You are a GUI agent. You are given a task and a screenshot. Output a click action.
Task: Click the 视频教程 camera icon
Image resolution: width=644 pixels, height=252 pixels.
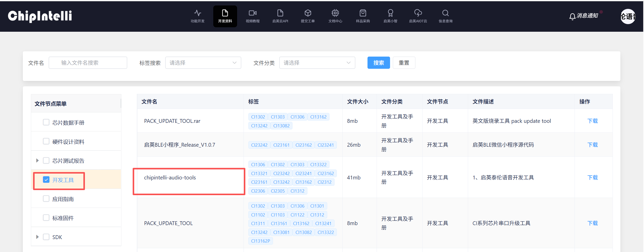point(252,13)
